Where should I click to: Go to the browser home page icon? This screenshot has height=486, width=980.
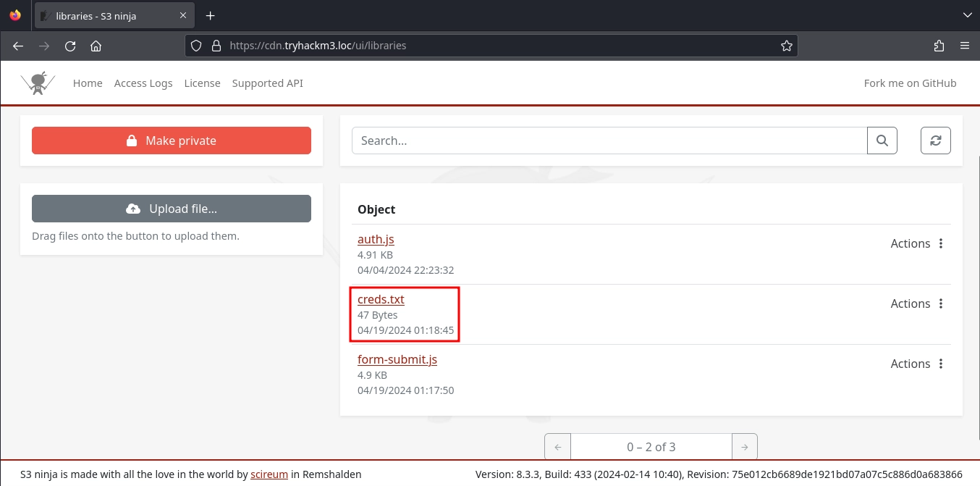[x=96, y=46]
